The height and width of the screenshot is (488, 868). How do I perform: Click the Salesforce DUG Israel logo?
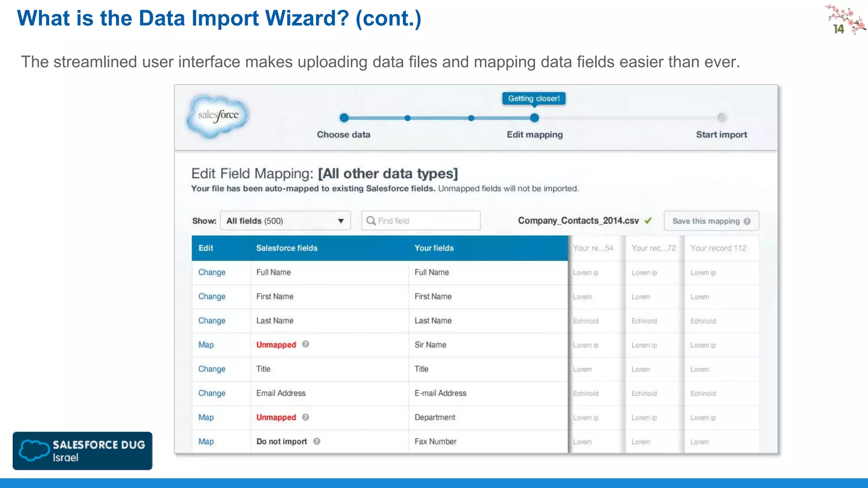tap(83, 451)
